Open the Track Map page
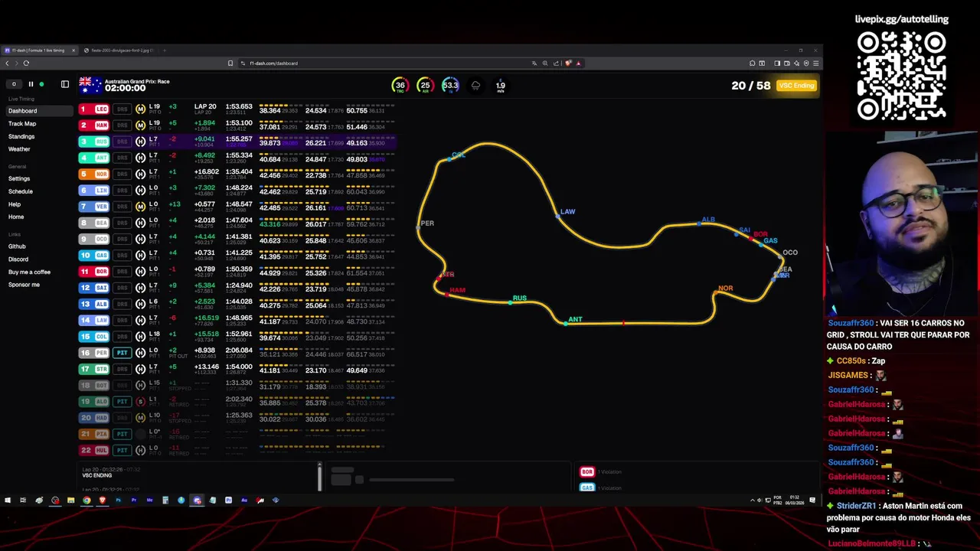Screen dimensions: 980x551 (22, 124)
